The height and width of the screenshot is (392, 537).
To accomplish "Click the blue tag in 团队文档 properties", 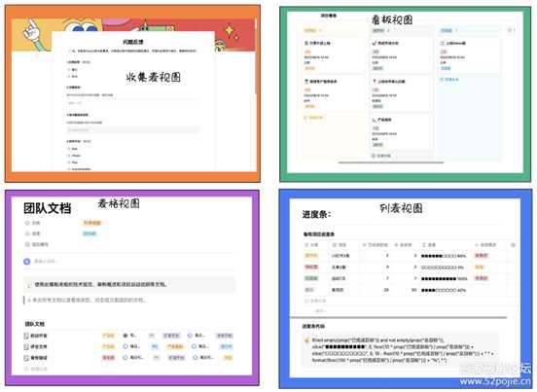I will pos(89,233).
